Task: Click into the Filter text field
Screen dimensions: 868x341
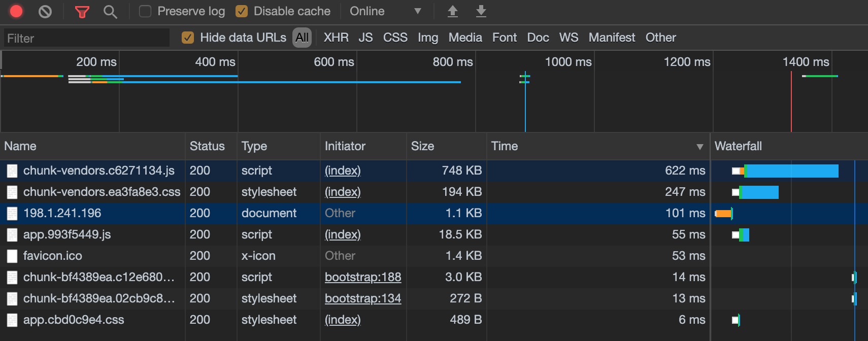Action: (x=86, y=38)
